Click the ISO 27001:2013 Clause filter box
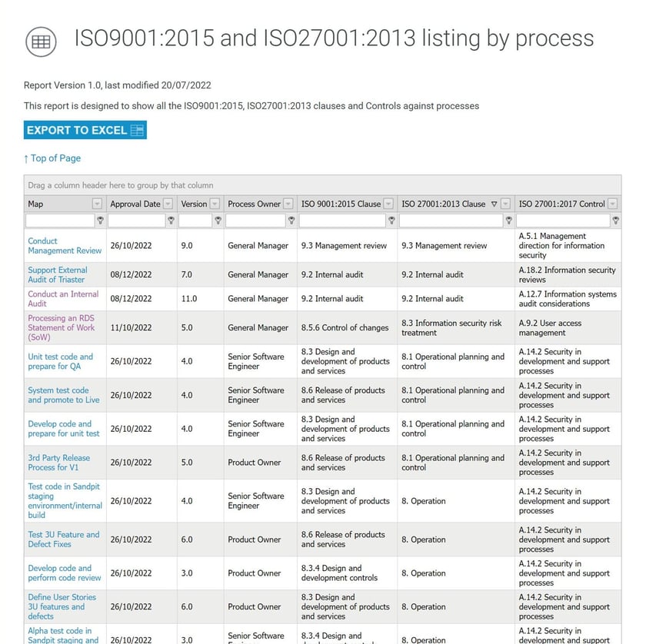The height and width of the screenshot is (644, 646). (451, 221)
